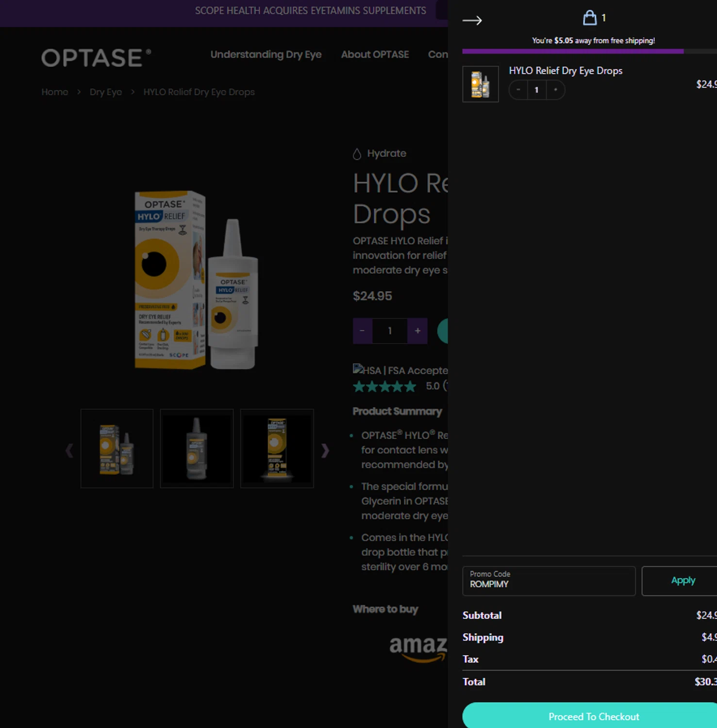This screenshot has width=717, height=728.
Task: Open HYLO Relief cart item thumbnail
Action: click(481, 84)
